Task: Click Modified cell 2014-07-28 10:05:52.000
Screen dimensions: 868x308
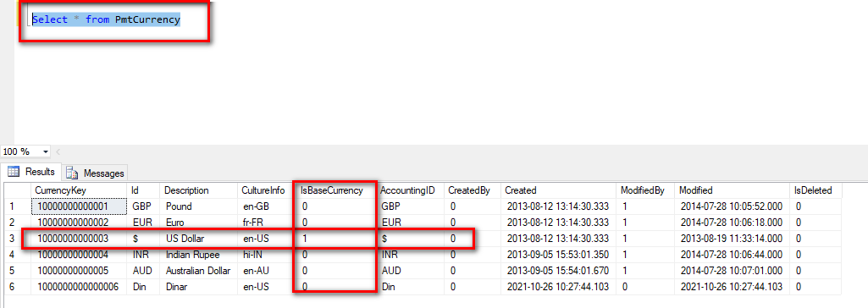Action: [733, 206]
